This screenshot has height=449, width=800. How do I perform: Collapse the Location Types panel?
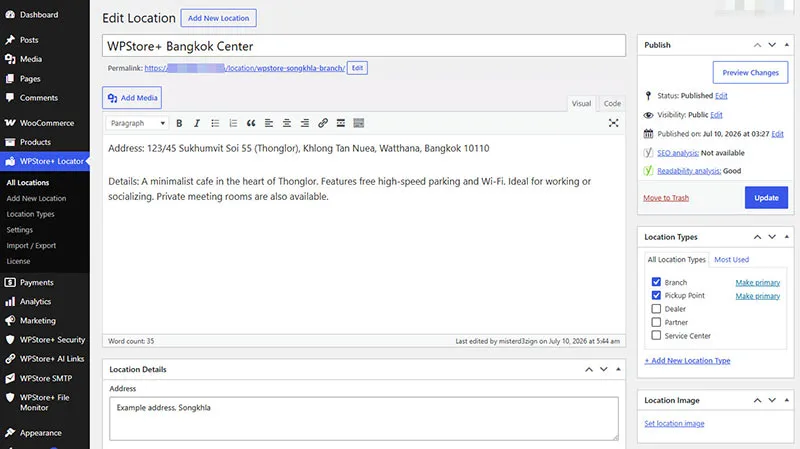786,237
